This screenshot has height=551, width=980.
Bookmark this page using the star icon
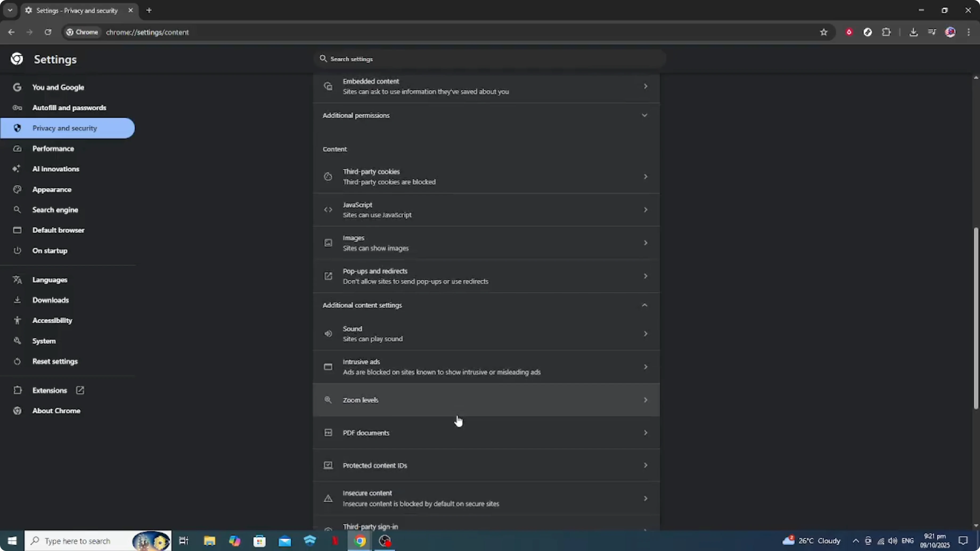pos(823,32)
